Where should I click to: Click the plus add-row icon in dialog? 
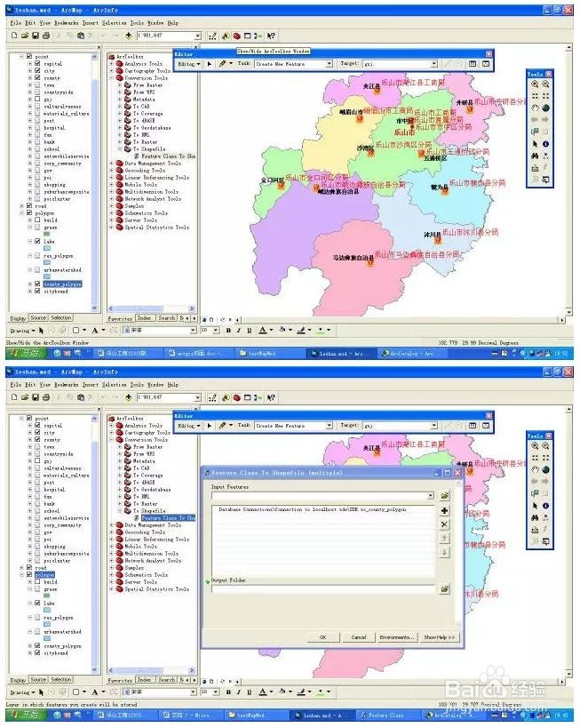pyautogui.click(x=444, y=510)
